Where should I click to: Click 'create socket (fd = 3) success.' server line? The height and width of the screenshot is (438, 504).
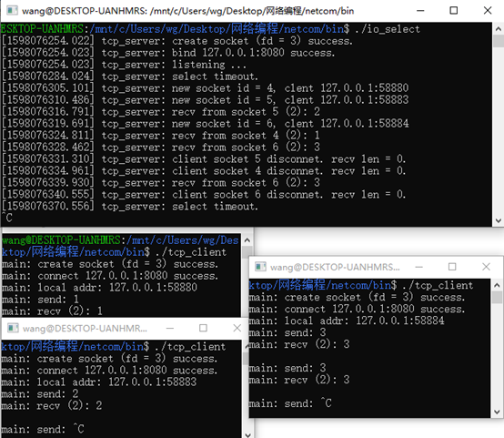pyautogui.click(x=177, y=41)
